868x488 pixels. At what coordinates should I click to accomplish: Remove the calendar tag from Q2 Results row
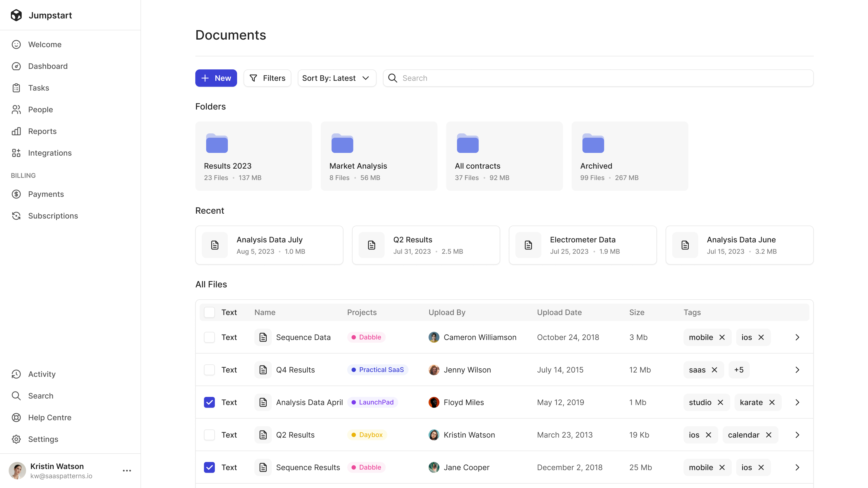point(769,435)
